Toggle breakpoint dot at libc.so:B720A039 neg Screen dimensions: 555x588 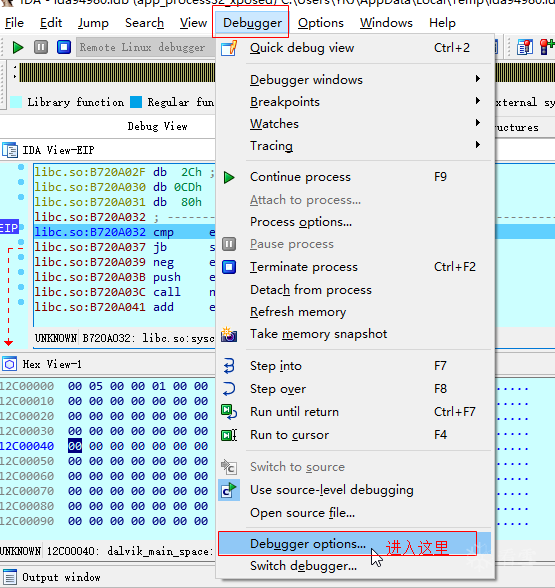click(21, 272)
